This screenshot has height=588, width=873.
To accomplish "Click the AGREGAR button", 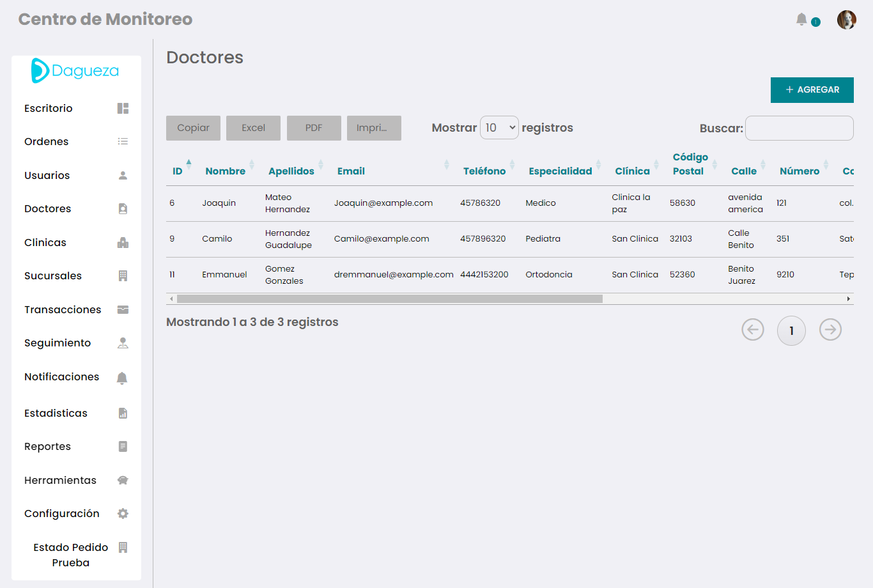I will 812,90.
